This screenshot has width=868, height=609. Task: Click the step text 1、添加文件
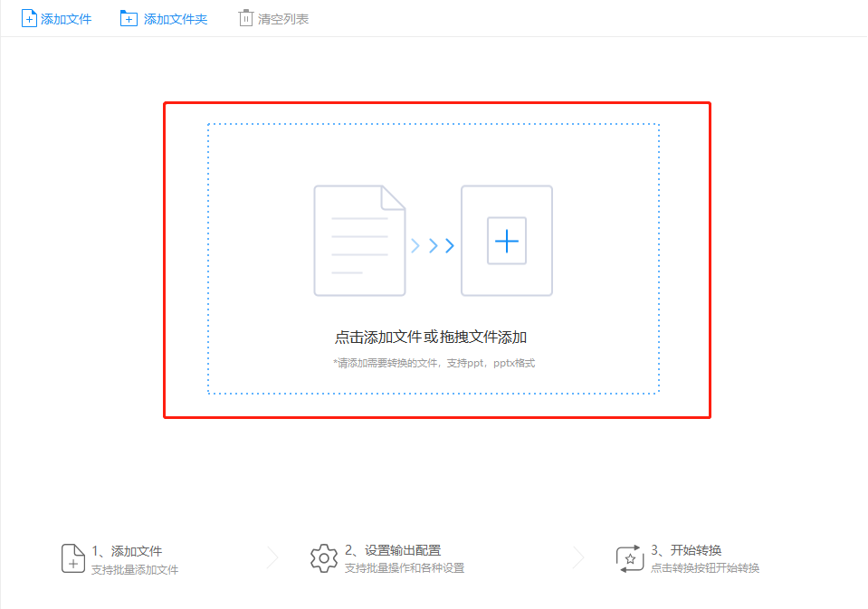(127, 551)
